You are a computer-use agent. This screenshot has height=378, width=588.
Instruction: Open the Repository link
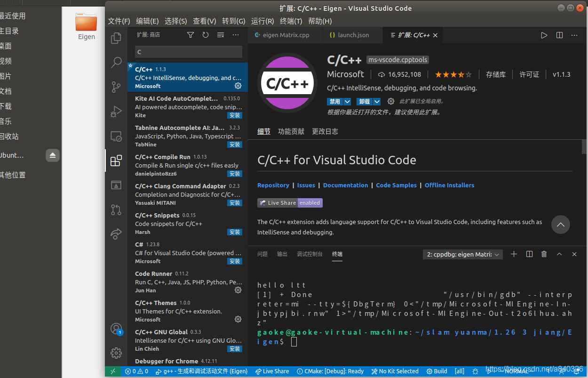pyautogui.click(x=273, y=185)
